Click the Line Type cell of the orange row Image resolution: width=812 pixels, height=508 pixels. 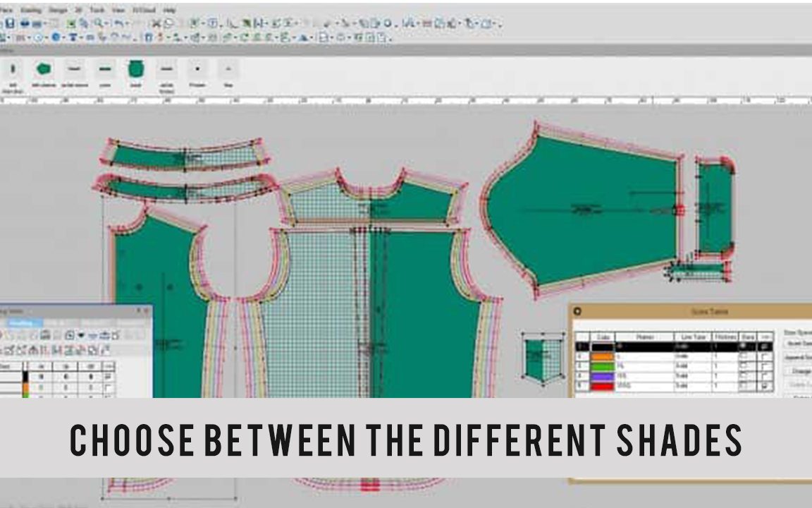pos(694,356)
